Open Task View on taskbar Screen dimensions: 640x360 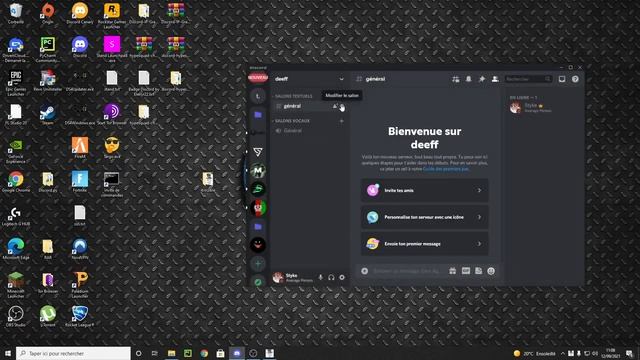point(155,353)
